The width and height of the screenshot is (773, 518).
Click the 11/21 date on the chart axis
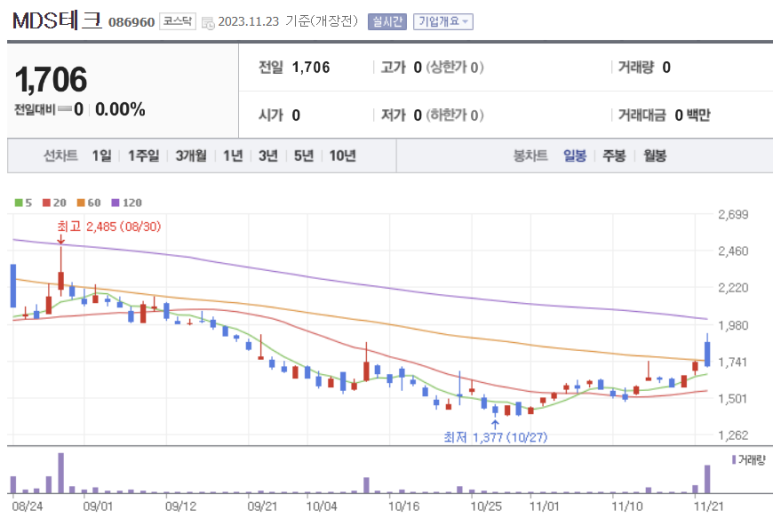708,506
